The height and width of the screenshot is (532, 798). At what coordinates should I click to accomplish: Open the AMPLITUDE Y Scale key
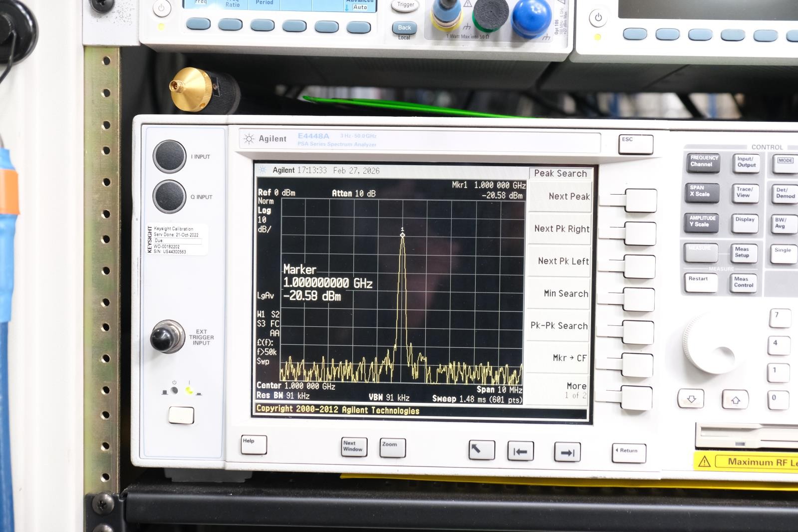[x=701, y=223]
